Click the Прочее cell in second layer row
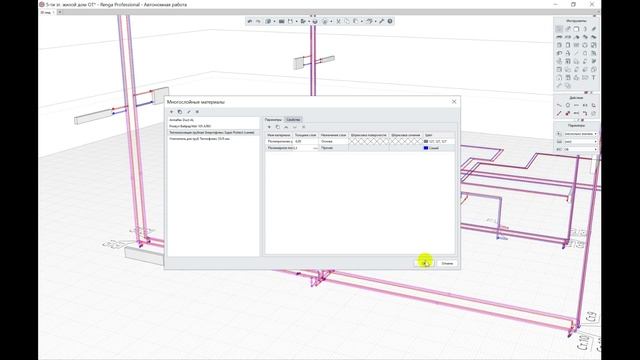Screen dimensions: 640x360 (x=333, y=148)
